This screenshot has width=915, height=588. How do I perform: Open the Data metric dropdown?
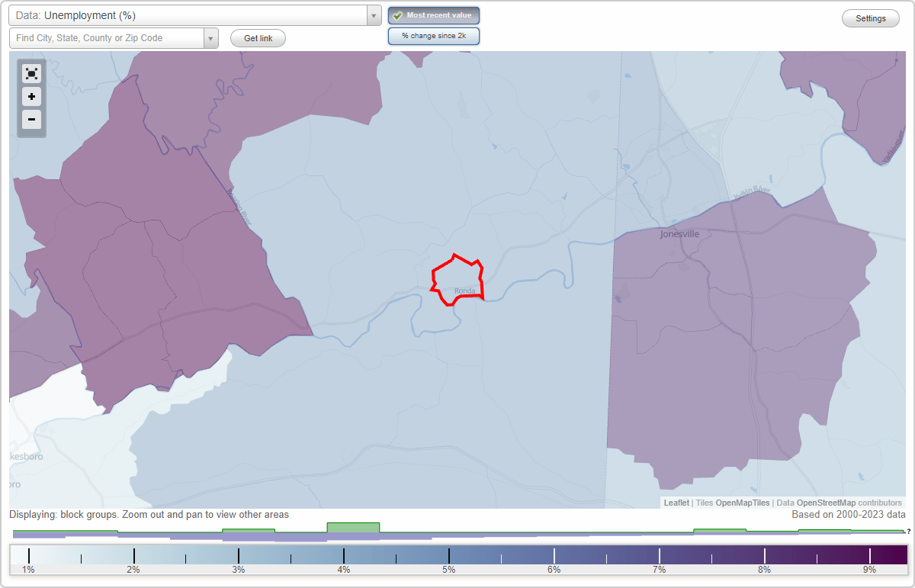coord(373,14)
